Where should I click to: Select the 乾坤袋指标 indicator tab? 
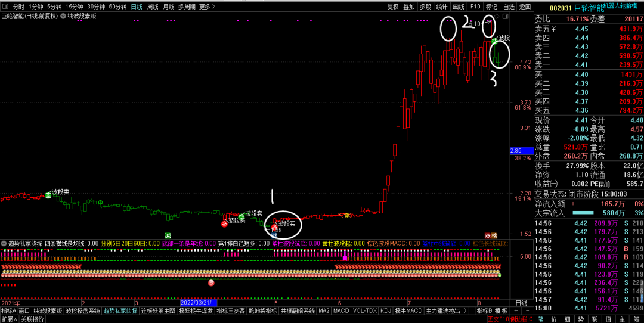coord(262,310)
